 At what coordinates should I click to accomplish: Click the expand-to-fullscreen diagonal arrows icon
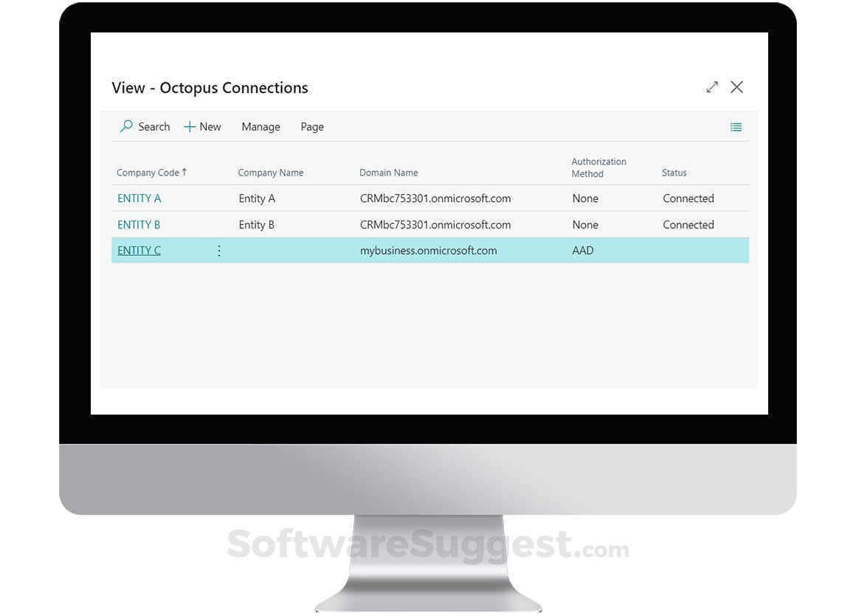coord(711,86)
